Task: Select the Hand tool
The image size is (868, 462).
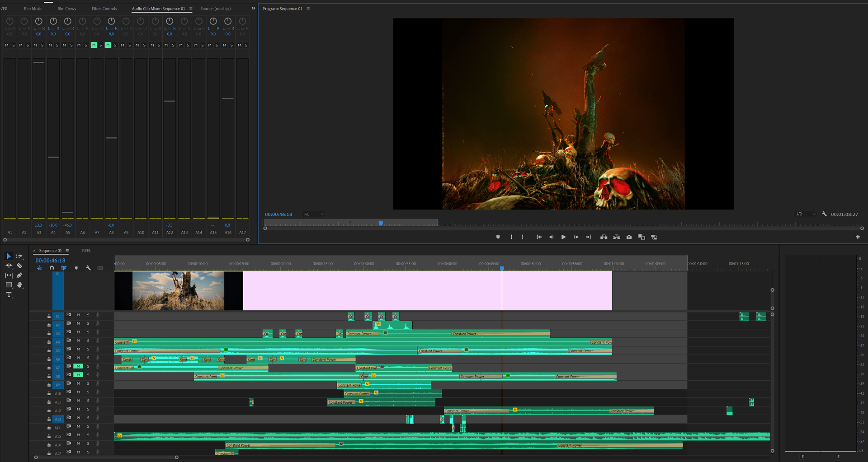Action: pyautogui.click(x=19, y=285)
